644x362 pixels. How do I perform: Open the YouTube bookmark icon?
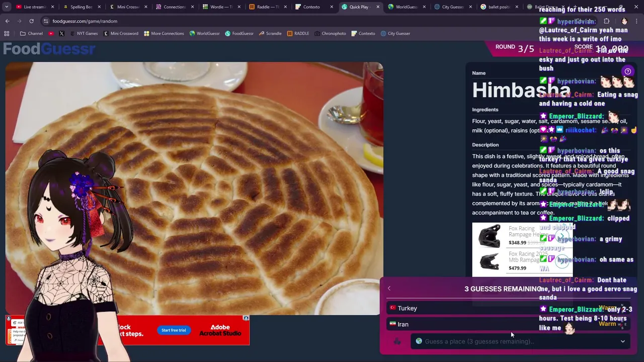(x=51, y=33)
